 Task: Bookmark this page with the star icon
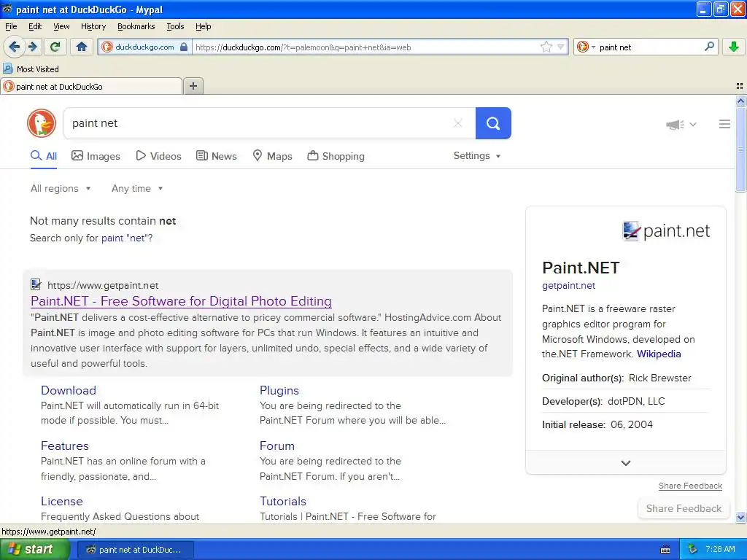point(546,47)
